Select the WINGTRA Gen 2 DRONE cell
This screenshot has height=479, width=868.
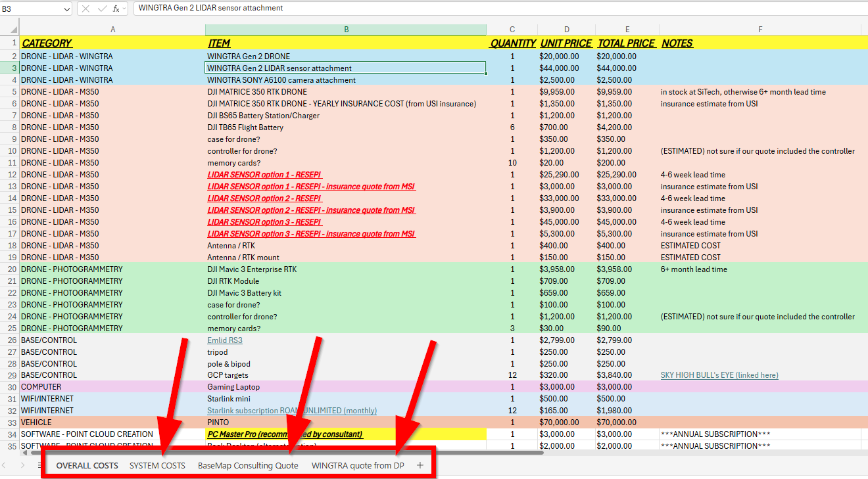point(346,56)
